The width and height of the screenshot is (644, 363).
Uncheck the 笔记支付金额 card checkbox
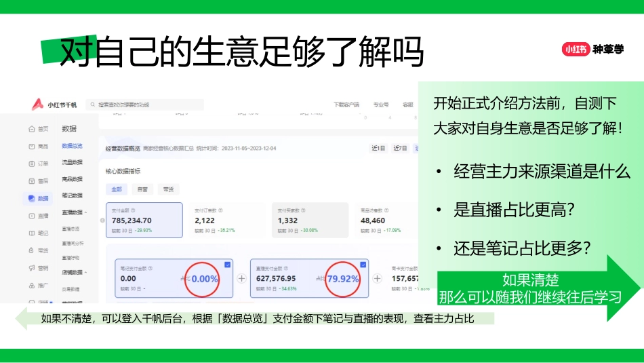[x=228, y=265]
